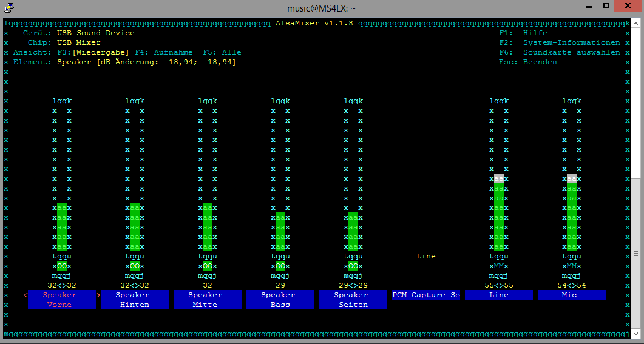The height and width of the screenshot is (344, 644).
Task: Toggle mute on Speaker Vorne channel
Action: [61, 266]
